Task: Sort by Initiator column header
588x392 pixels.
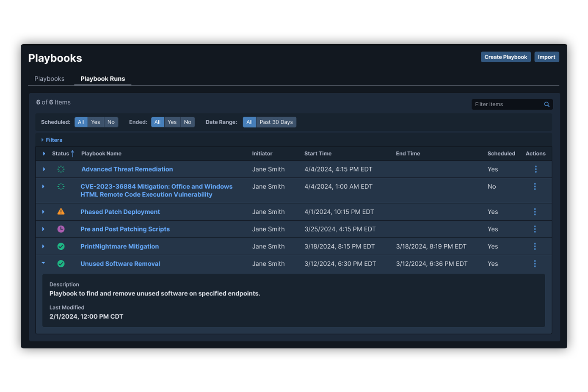Action: [262, 154]
